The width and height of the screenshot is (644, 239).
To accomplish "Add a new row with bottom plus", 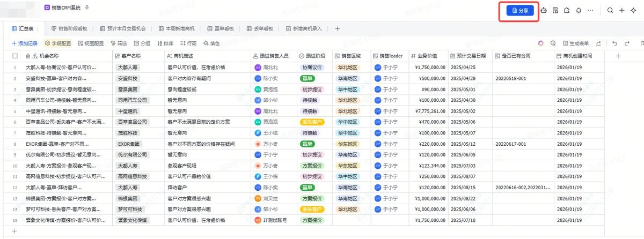I will [x=14, y=230].
